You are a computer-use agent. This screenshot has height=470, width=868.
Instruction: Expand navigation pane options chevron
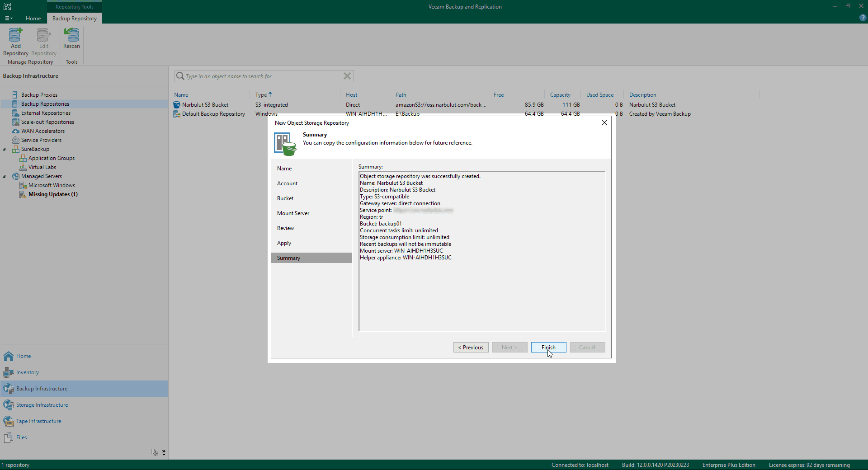(164, 452)
